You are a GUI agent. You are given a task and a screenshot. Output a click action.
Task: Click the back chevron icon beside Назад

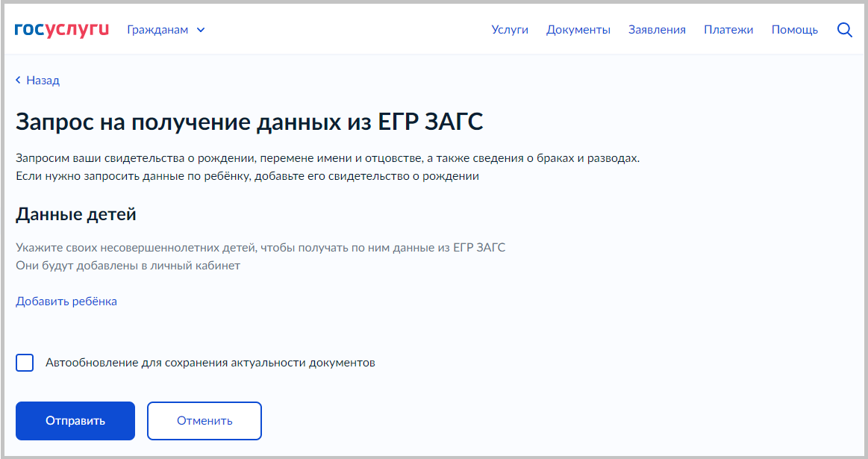pyautogui.click(x=18, y=81)
